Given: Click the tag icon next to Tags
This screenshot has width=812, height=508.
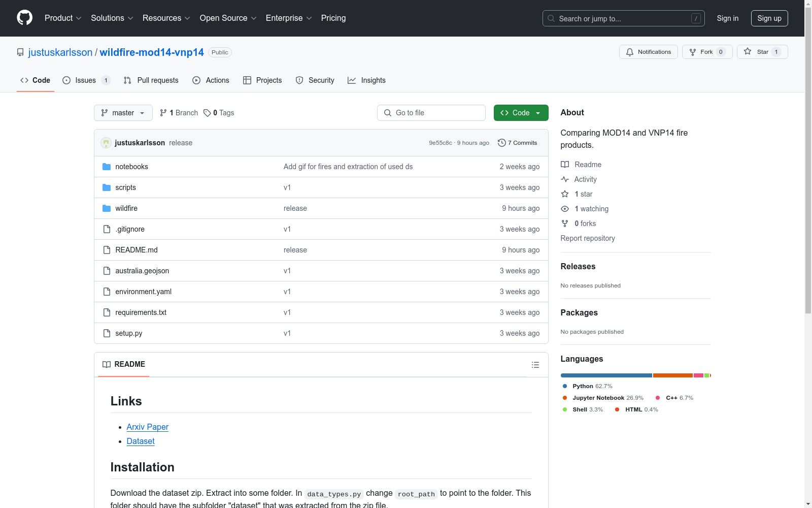Looking at the screenshot, I should (x=207, y=113).
